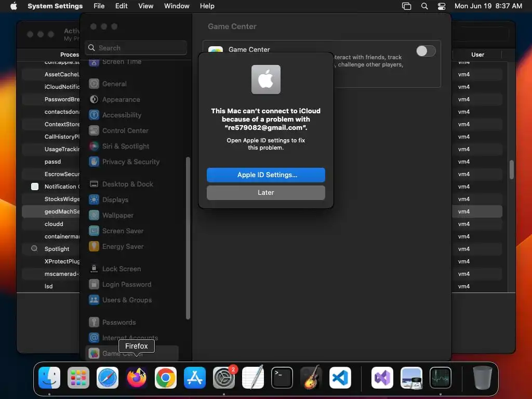Open Terminal from the Dock

(282, 377)
